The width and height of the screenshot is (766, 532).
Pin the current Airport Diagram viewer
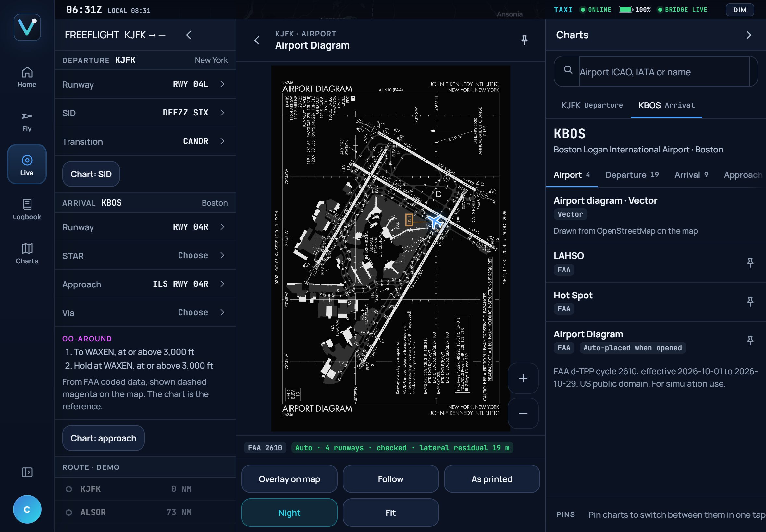pyautogui.click(x=524, y=40)
